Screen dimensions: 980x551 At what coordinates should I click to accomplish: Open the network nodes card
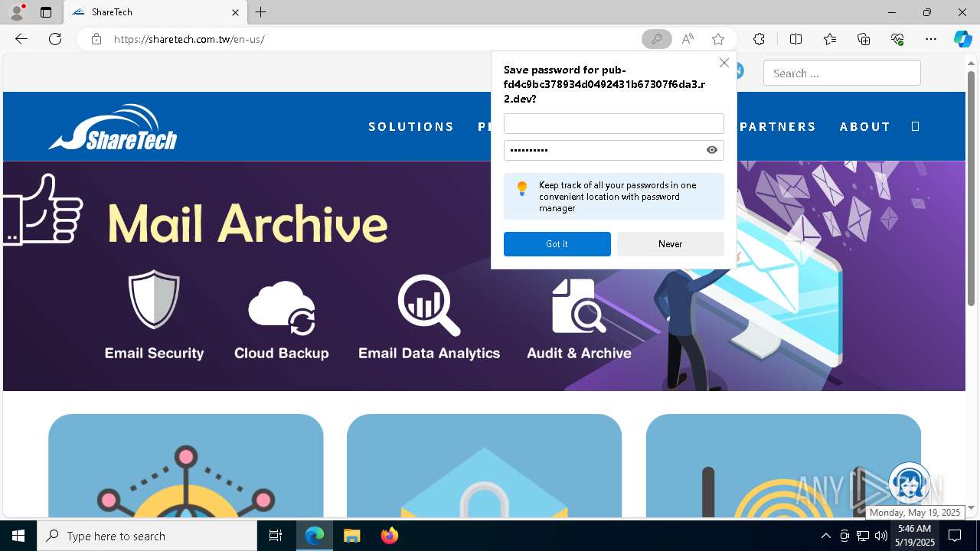pos(186,466)
